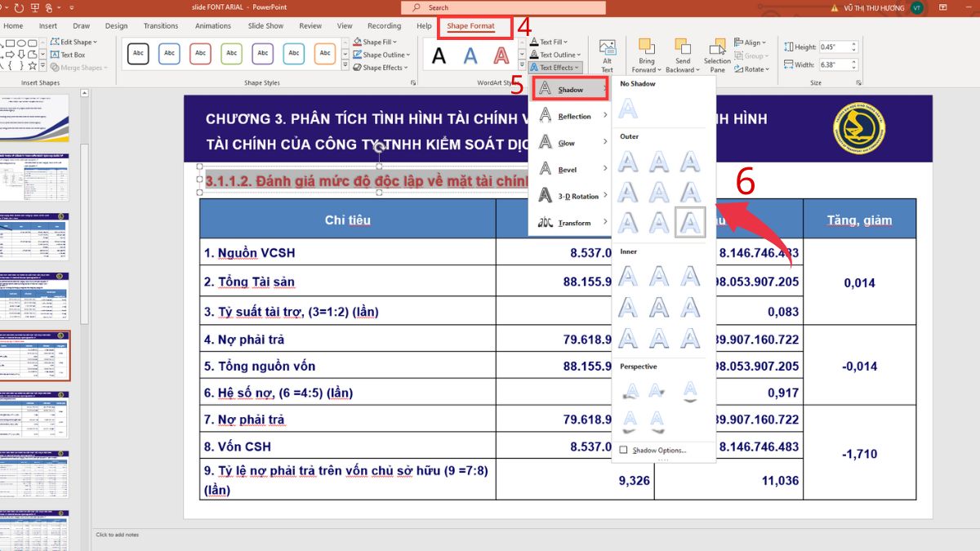Open the Shape Fill color dropdown
The image size is (980, 551).
(395, 42)
